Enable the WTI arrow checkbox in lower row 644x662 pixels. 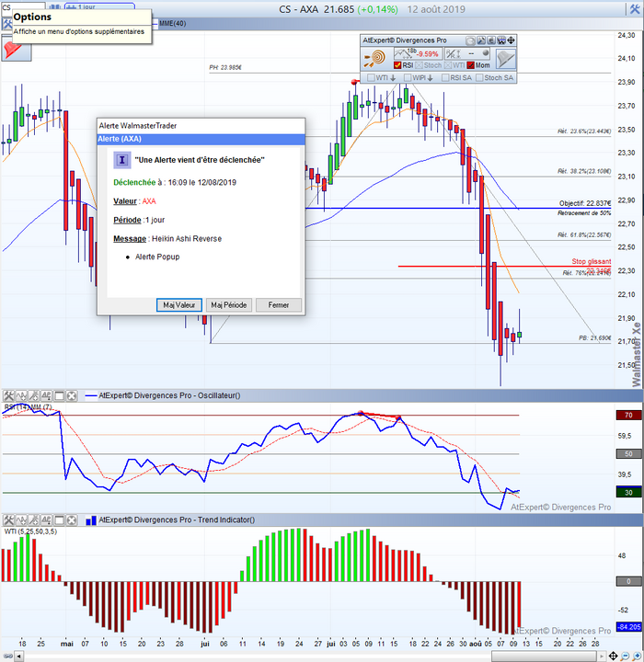(371, 77)
